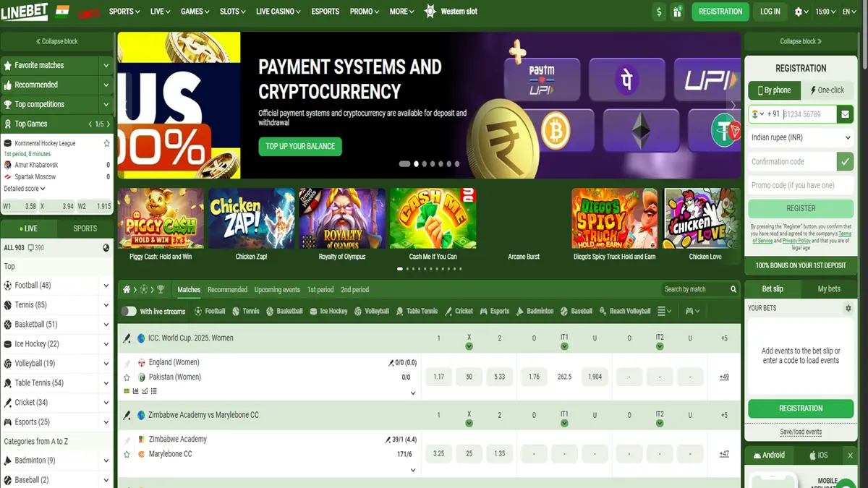The image size is (868, 488).
Task: Open the Indian rupee currency dropdown
Action: coord(801,137)
